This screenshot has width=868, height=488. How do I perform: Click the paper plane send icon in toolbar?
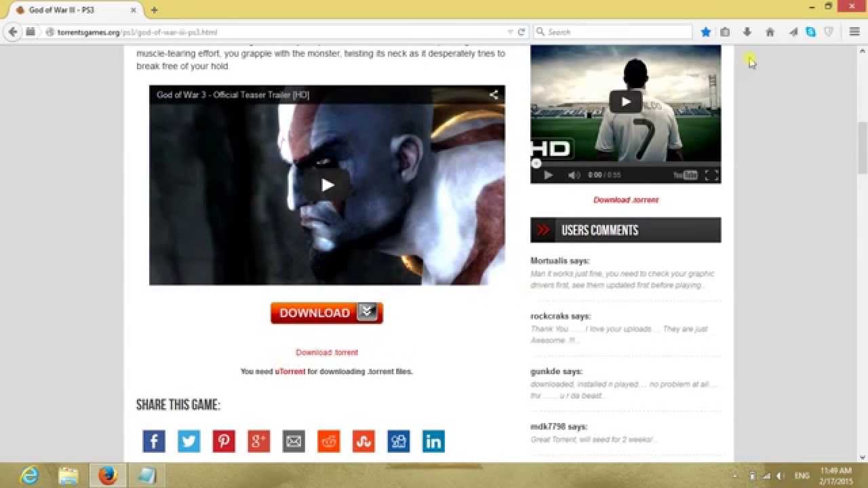(x=793, y=32)
